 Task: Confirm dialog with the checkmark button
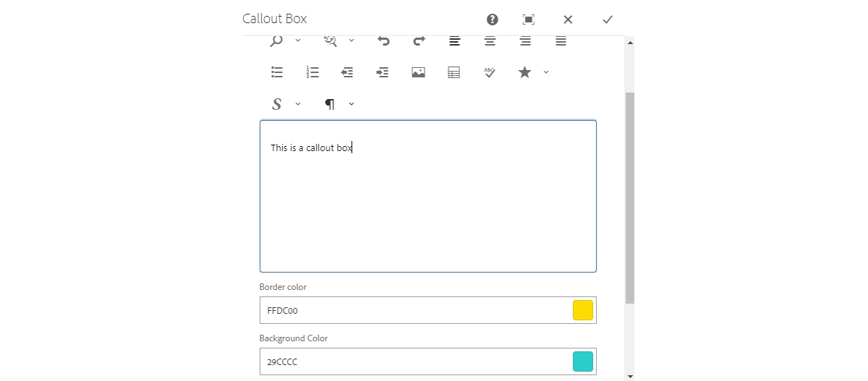coord(608,20)
